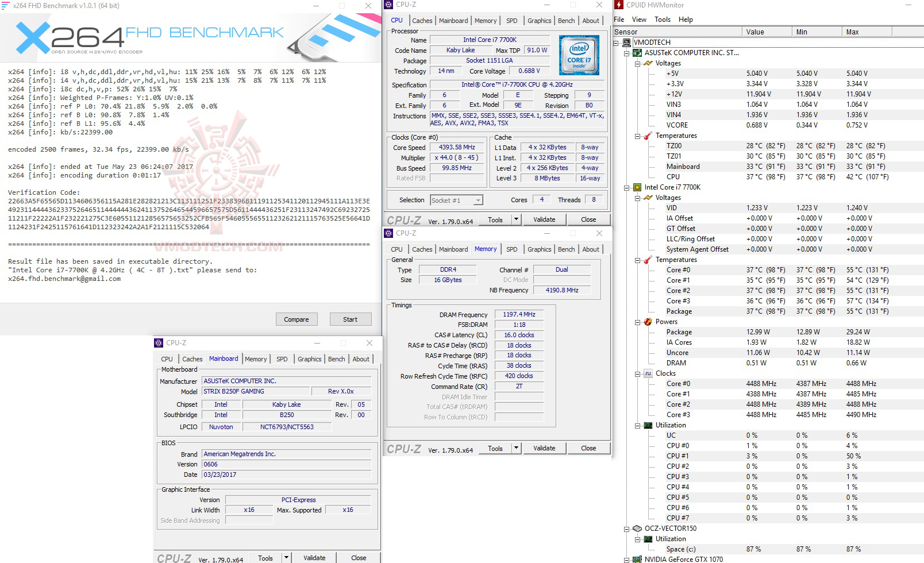Viewport: 924px width, 563px height.
Task: Click the motherboard Model field STRIX B250F GAMING
Action: coord(256,392)
